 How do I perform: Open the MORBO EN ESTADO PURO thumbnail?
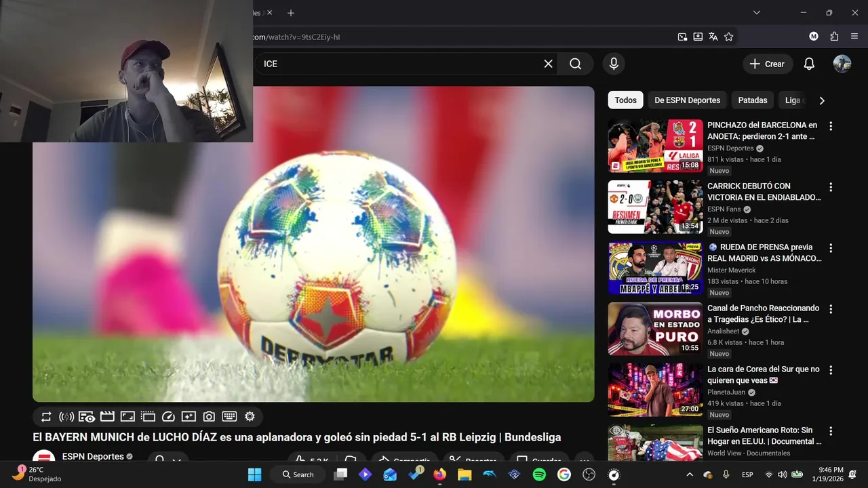[x=655, y=329]
